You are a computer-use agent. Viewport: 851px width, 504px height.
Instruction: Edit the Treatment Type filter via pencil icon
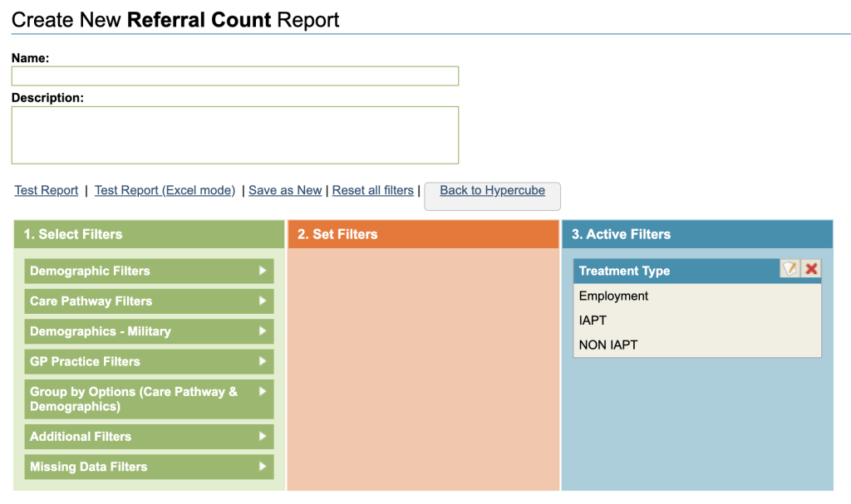click(790, 269)
